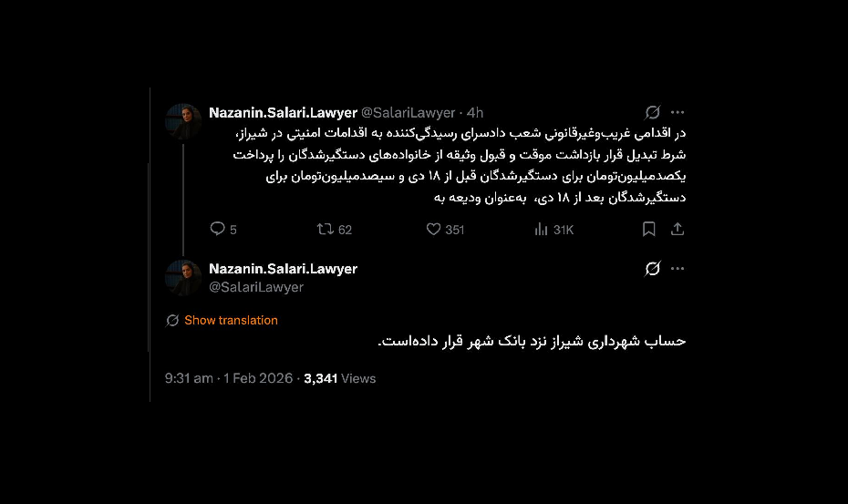Expand the more options menu on reply post
Screen dimensions: 848x504
(x=677, y=269)
